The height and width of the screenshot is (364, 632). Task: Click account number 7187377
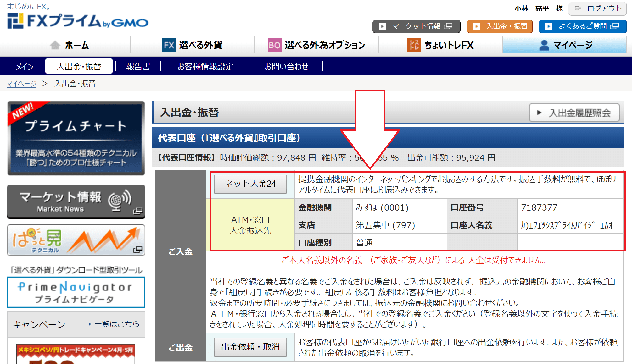[539, 207]
